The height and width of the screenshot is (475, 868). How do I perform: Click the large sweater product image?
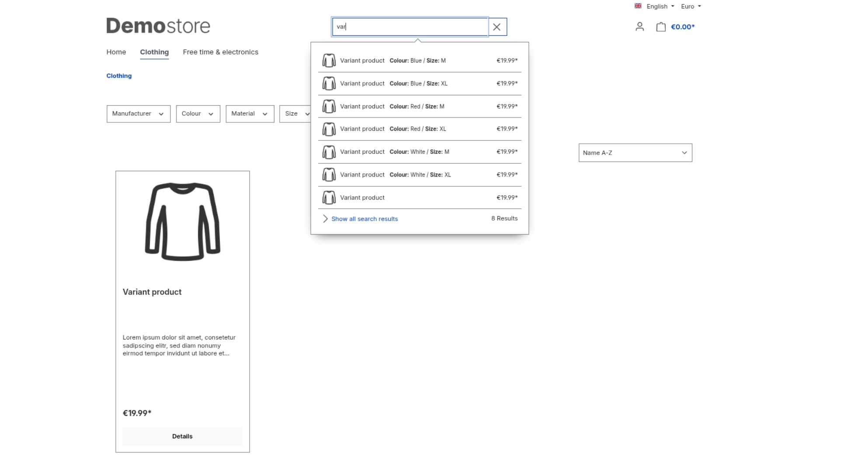(183, 222)
